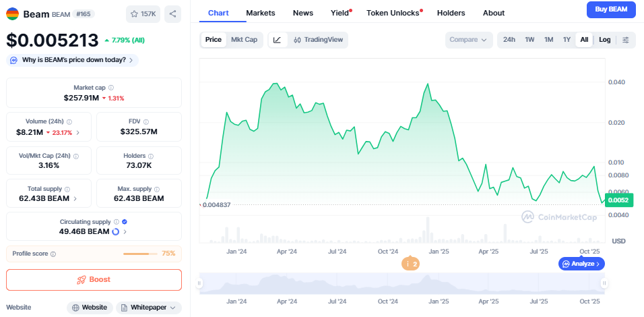644x317 pixels.
Task: Select the line chart type icon
Action: [278, 40]
